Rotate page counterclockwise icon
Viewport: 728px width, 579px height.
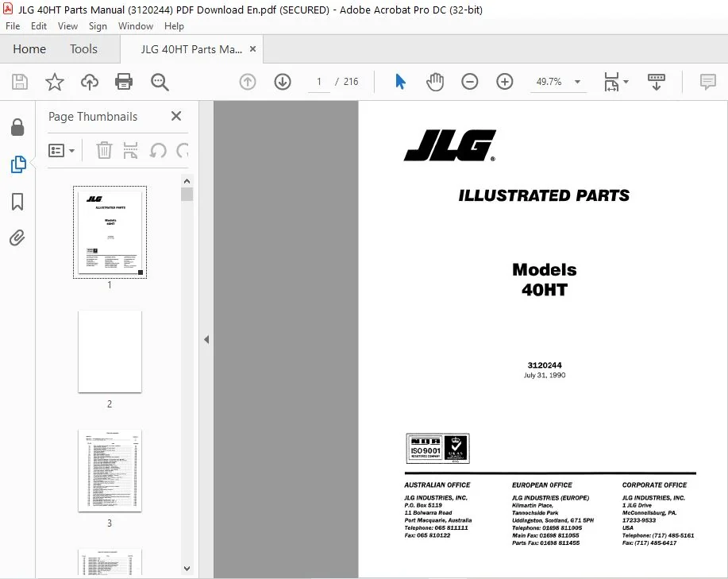click(158, 150)
